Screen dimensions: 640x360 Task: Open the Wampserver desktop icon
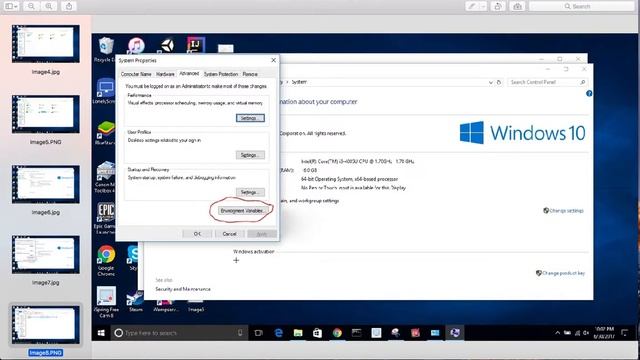(165, 305)
